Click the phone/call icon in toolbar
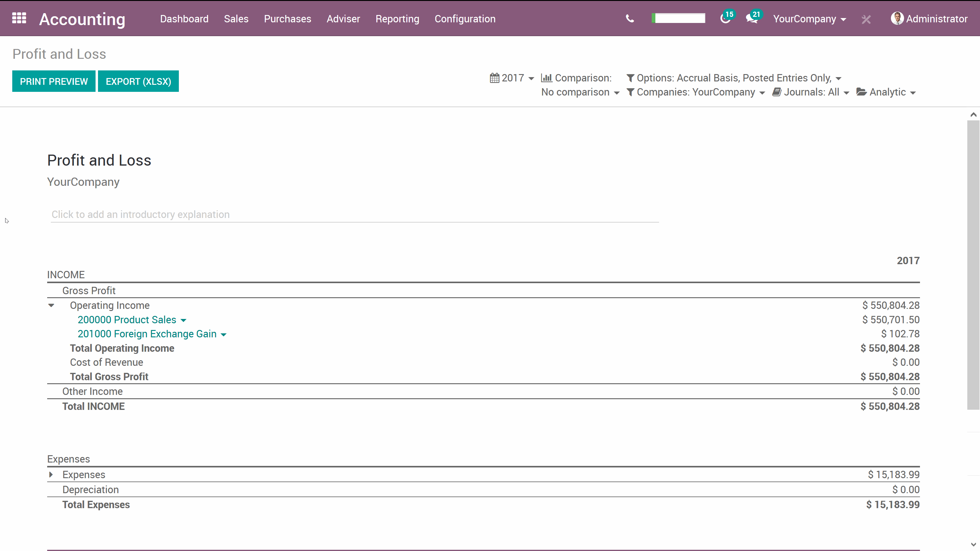Viewport: 980px width, 551px height. click(630, 18)
